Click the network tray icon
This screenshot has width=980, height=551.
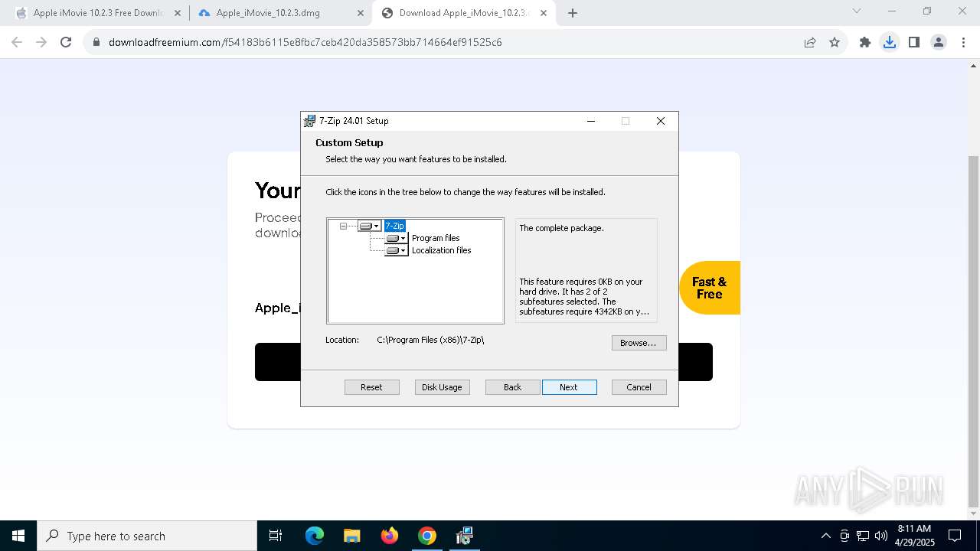[x=863, y=536]
